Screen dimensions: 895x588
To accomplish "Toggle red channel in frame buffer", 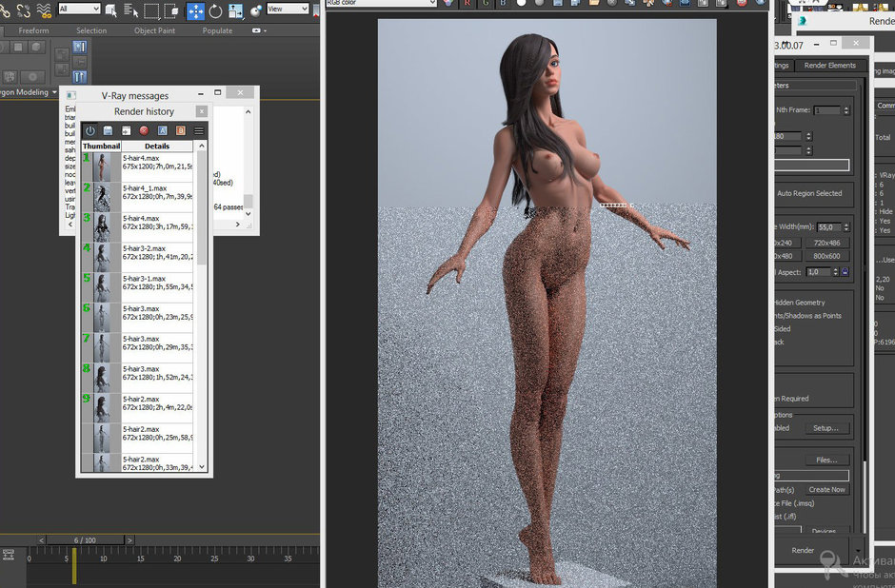I will [467, 3].
